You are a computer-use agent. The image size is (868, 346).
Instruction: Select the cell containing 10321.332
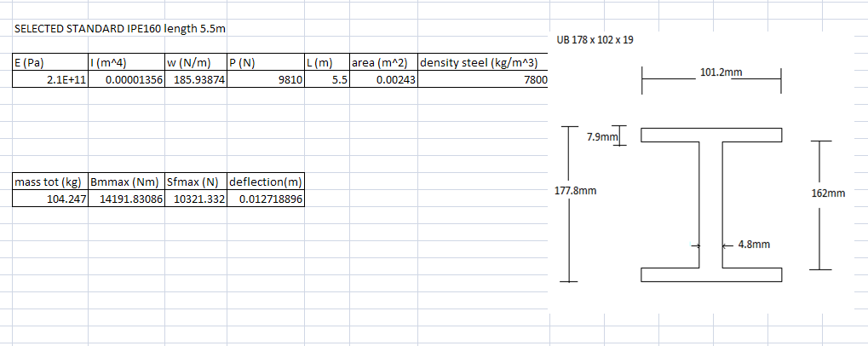[x=196, y=199]
